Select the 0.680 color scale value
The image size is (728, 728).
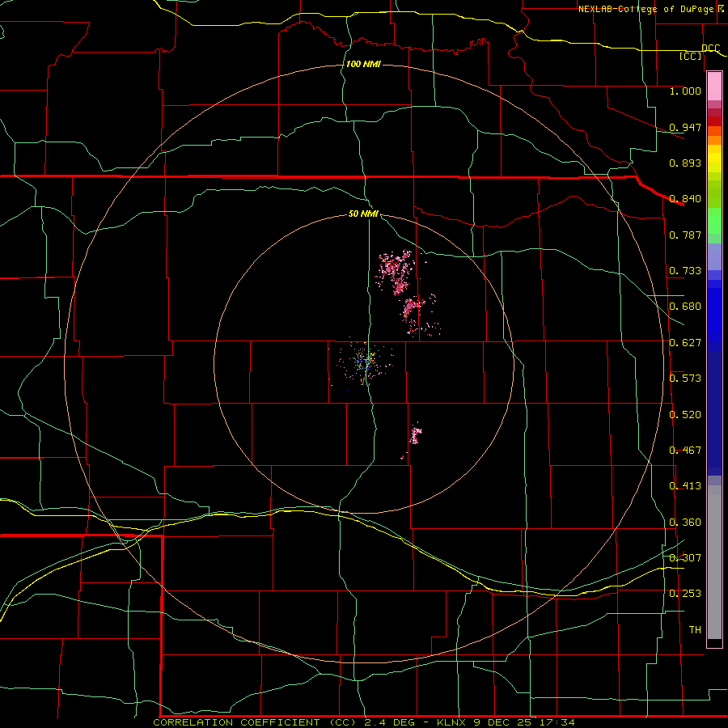pyautogui.click(x=685, y=307)
